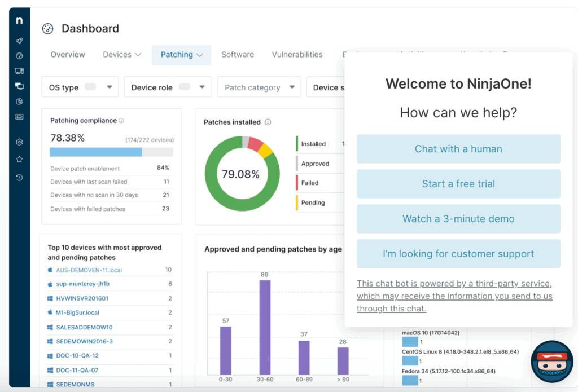This screenshot has width=578, height=392.
Task: Click the Start a free trial button
Action: (x=458, y=184)
